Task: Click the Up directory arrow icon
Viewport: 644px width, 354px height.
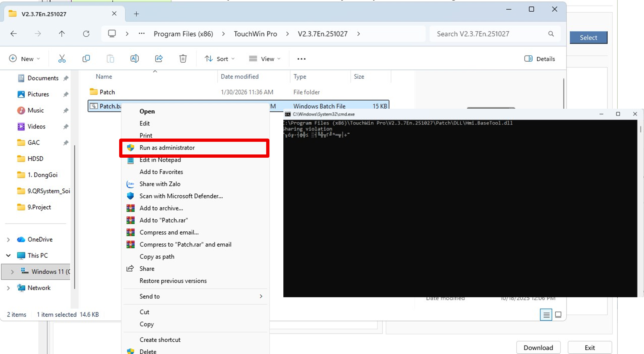Action: [x=62, y=34]
